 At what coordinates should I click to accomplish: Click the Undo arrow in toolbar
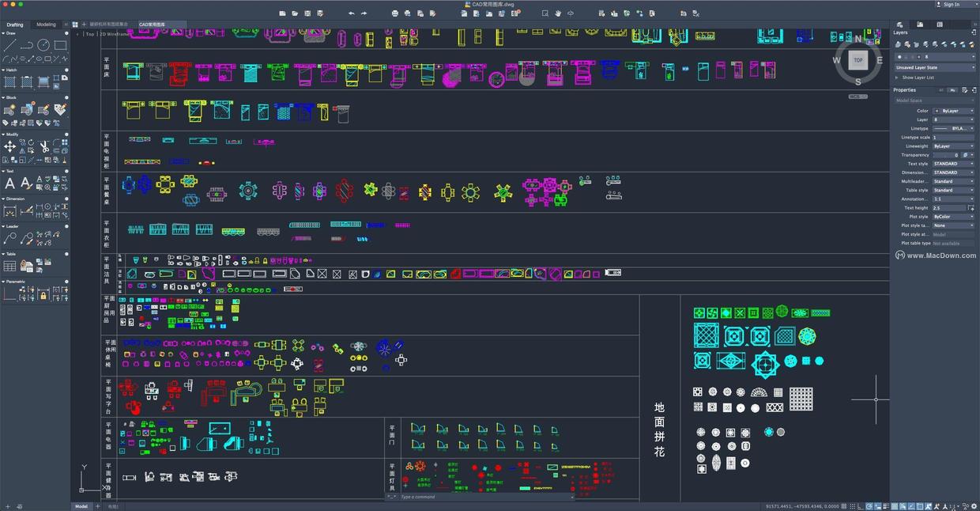coord(351,13)
